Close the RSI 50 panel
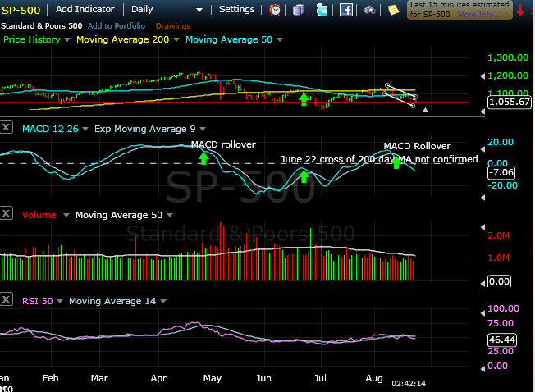Screen dimensions: 535x392 [x=7, y=300]
